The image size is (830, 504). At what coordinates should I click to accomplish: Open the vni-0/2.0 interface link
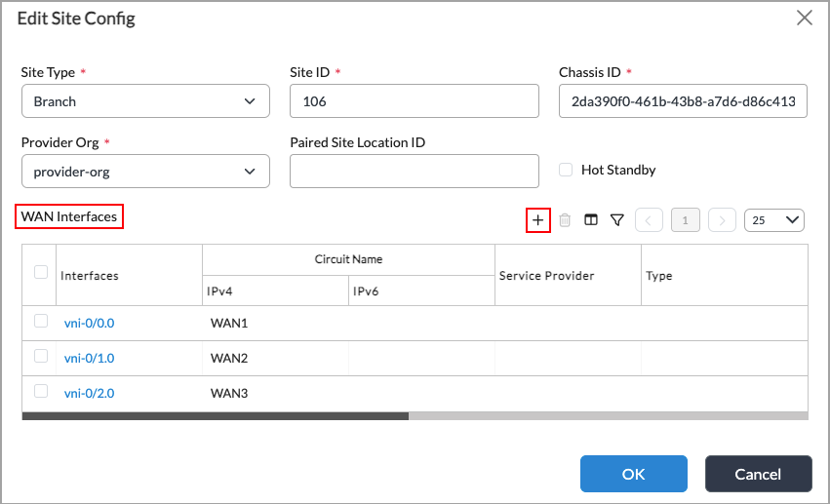(89, 393)
